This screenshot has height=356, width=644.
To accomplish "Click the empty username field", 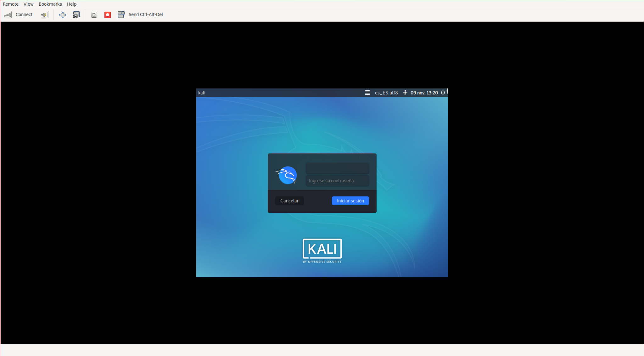I will click(x=337, y=168).
